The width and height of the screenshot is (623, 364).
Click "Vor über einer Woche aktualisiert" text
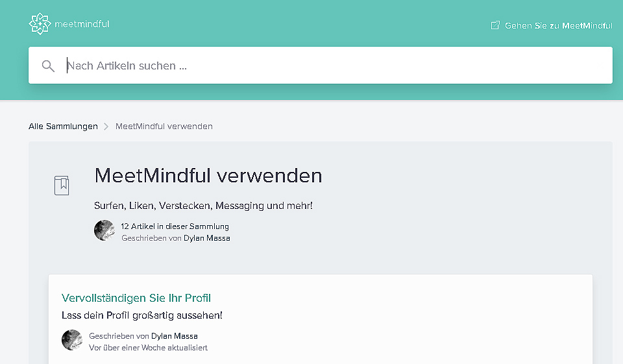tap(148, 348)
